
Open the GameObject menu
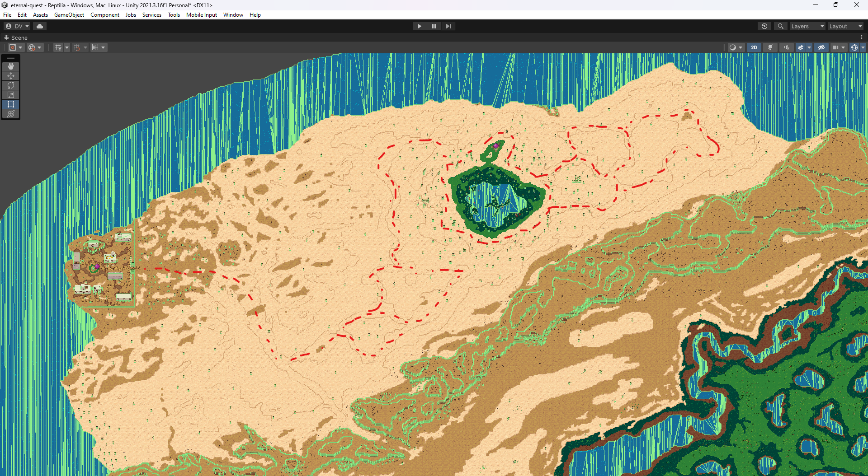point(69,15)
